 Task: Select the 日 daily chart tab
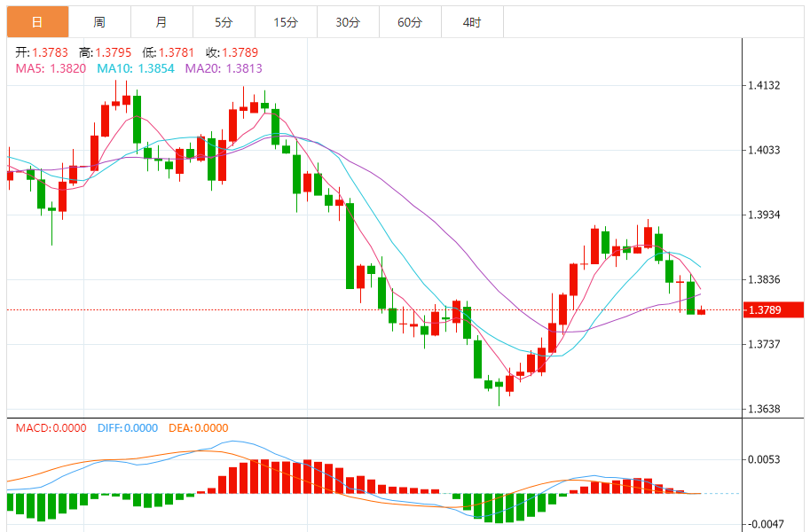tap(37, 22)
